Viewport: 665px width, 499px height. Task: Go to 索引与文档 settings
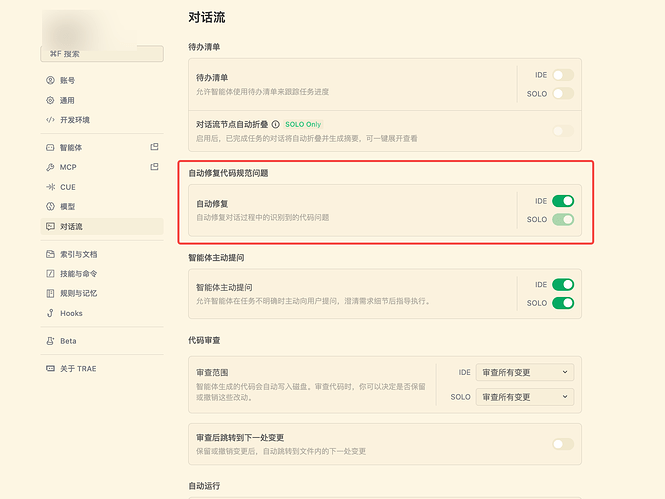tap(102, 254)
